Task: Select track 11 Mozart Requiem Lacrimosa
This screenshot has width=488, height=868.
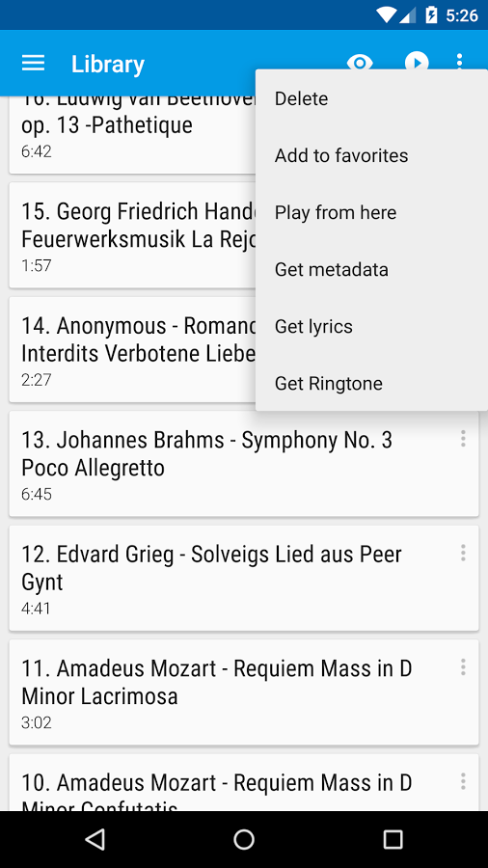Action: coord(244,692)
